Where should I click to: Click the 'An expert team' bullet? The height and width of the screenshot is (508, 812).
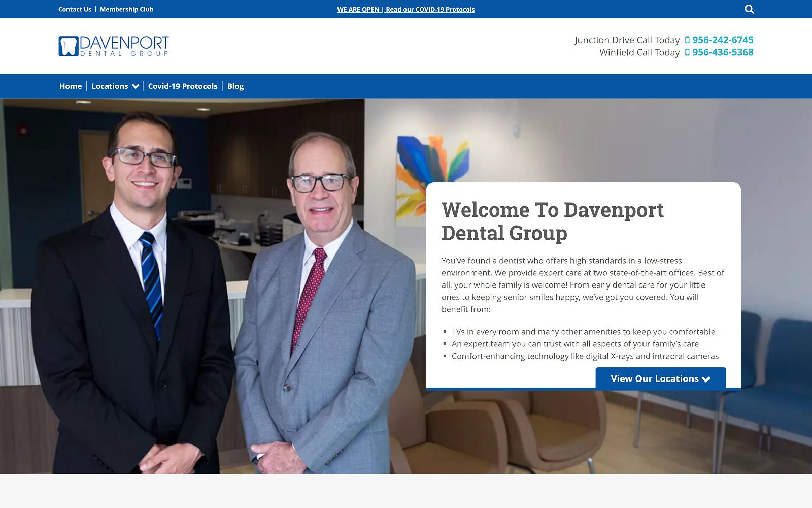pyautogui.click(x=575, y=344)
